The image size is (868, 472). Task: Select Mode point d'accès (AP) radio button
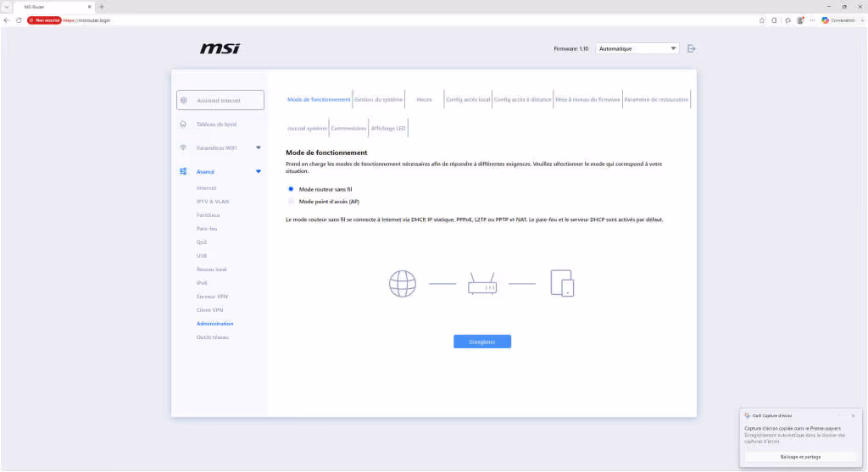tap(291, 202)
